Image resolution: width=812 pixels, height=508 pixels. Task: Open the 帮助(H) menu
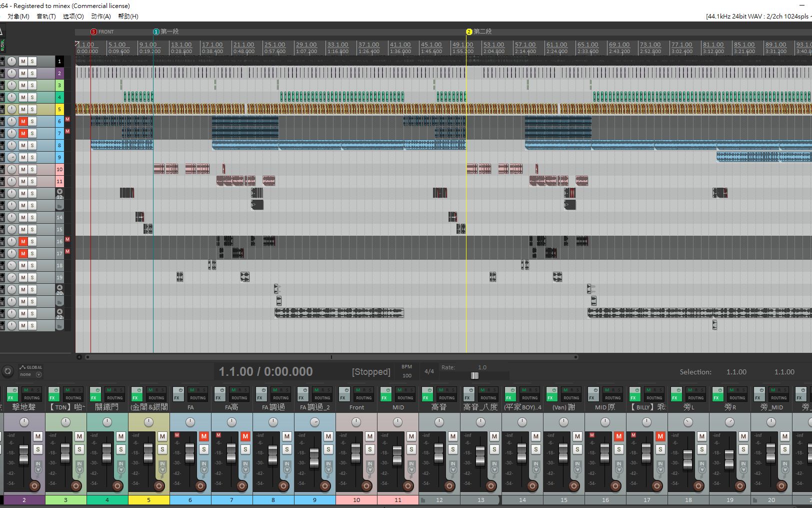tap(128, 17)
